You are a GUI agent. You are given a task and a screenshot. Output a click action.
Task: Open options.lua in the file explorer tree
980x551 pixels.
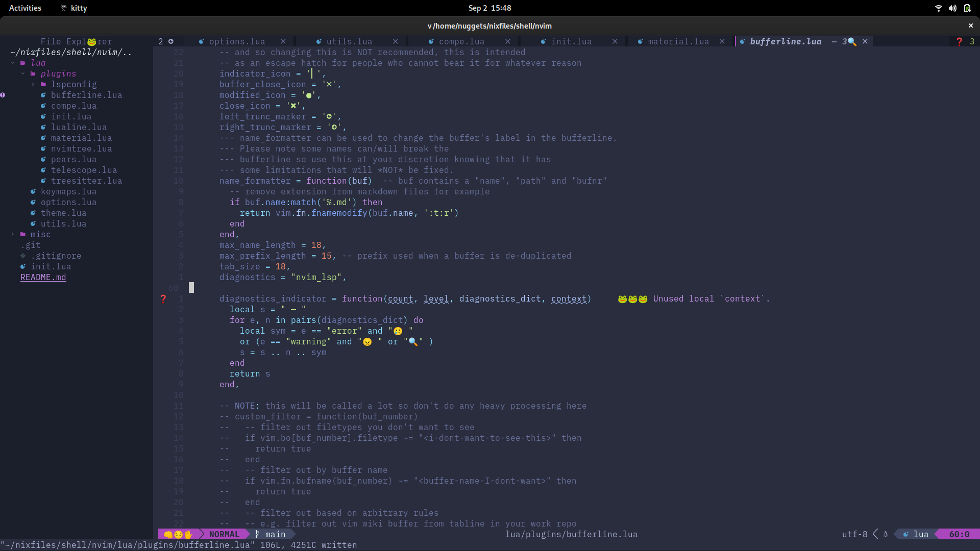pyautogui.click(x=68, y=202)
